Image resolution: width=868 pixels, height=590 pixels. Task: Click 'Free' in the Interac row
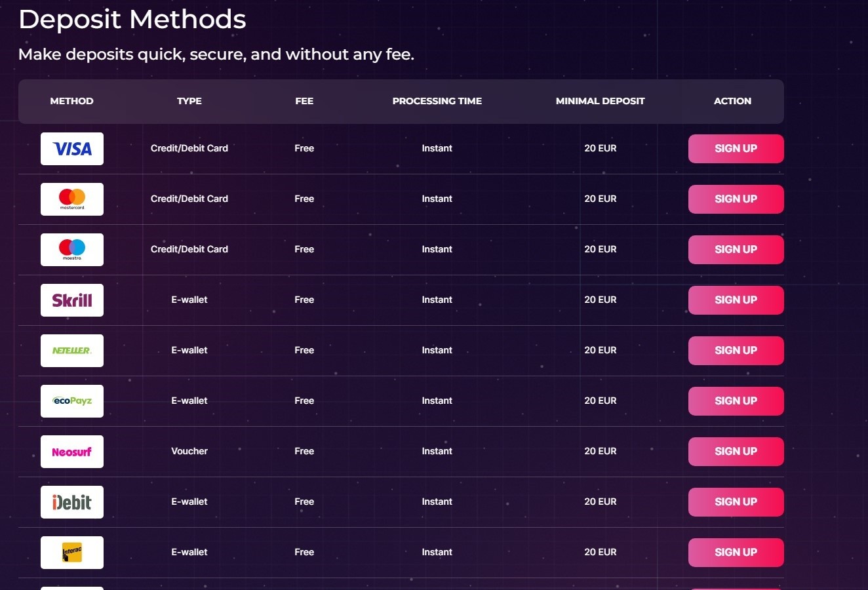coord(304,552)
